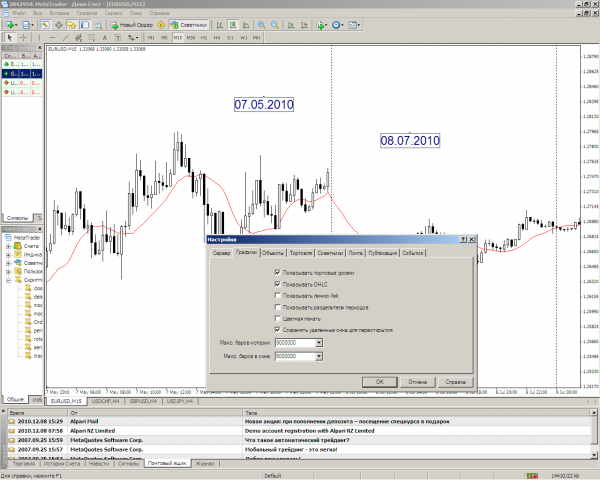The width and height of the screenshot is (600, 480).
Task: Uncheck Показывать OHLC checkbox
Action: click(x=277, y=284)
